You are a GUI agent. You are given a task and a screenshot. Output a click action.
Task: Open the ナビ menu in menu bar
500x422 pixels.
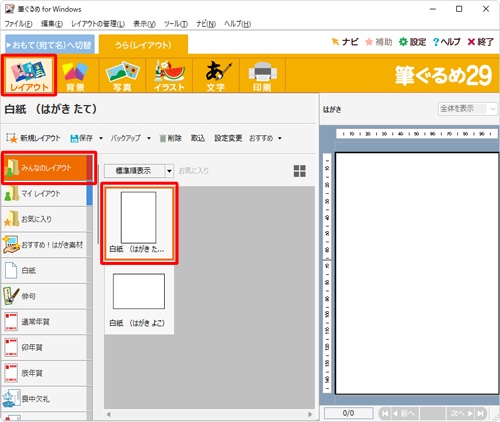[206, 24]
